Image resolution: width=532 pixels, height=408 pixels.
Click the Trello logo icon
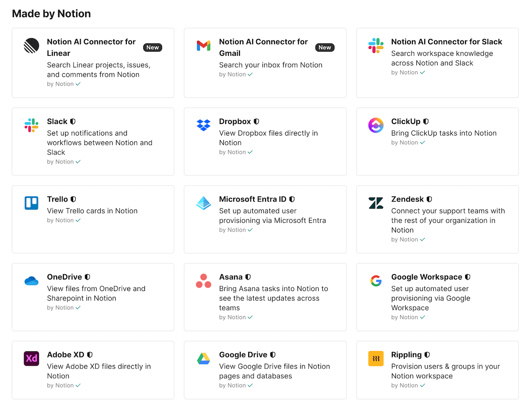click(x=31, y=203)
